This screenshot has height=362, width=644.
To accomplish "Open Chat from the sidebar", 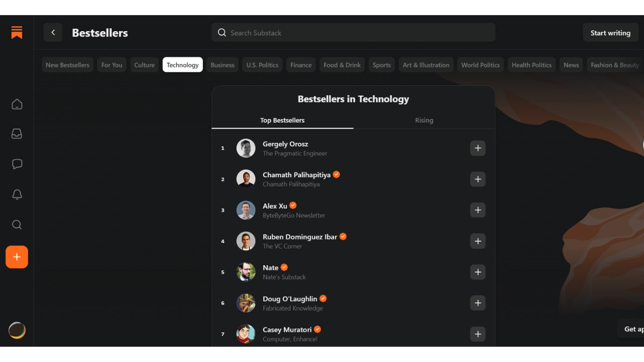I will click(17, 164).
